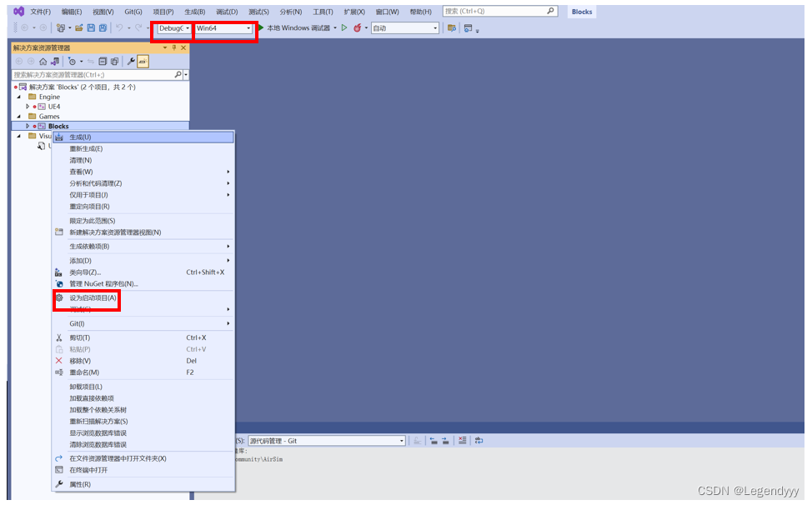The width and height of the screenshot is (812, 505).
Task: Open 属性(R) from the context menu
Action: pyautogui.click(x=143, y=484)
